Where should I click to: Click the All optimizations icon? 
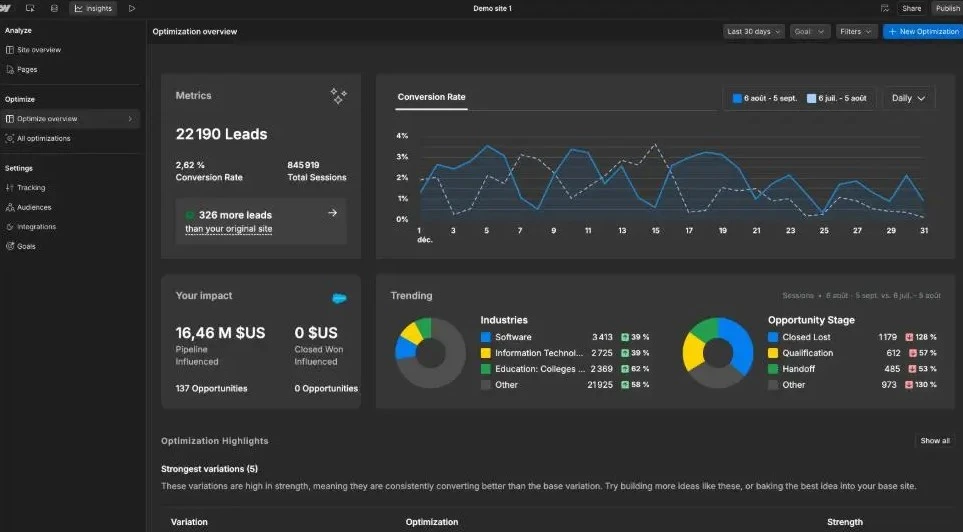(9, 138)
